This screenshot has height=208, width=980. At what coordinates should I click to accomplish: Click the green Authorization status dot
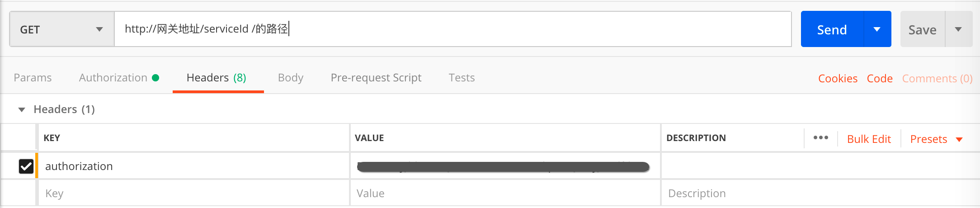[155, 78]
